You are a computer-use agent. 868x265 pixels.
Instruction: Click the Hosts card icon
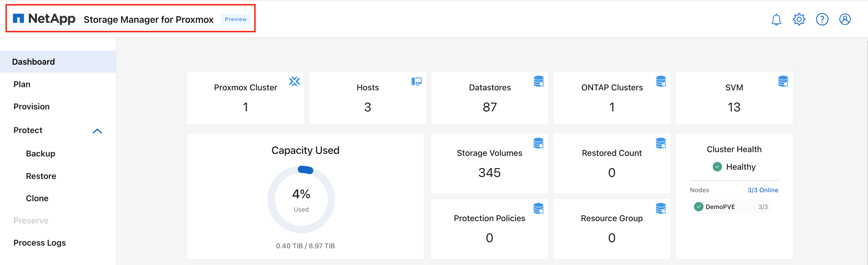(416, 81)
